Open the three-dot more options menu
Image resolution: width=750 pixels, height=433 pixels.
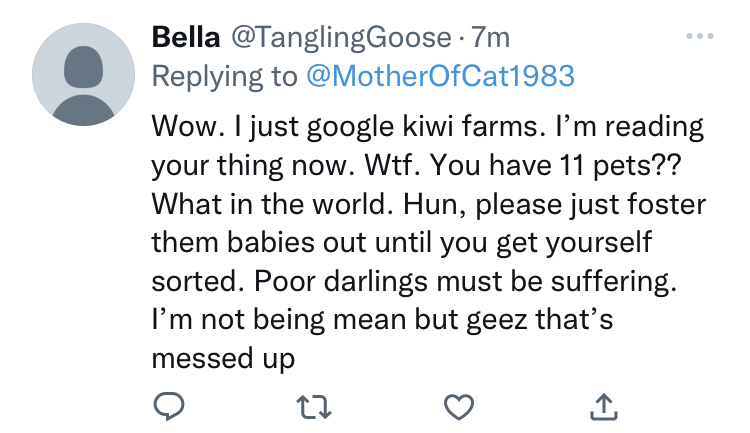pos(699,36)
